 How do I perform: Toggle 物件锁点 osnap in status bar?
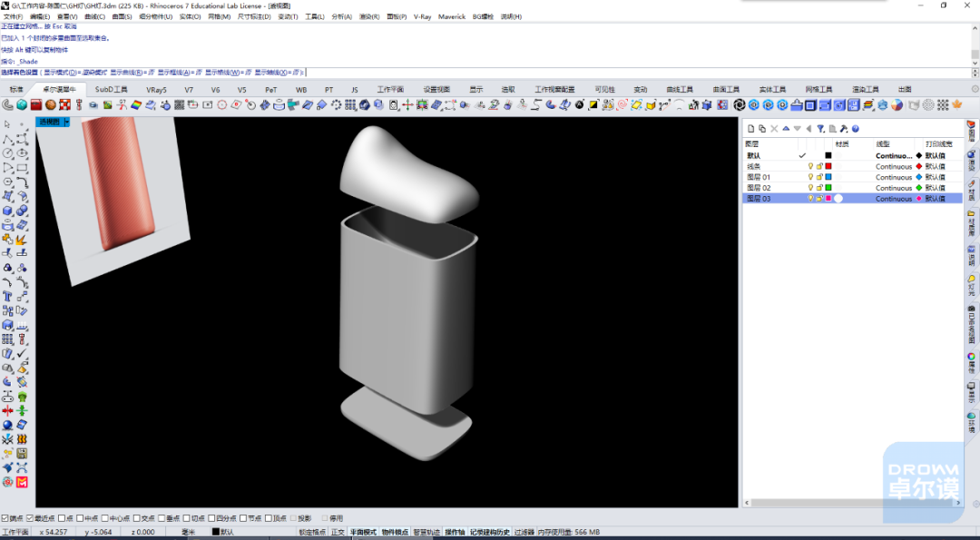395,532
